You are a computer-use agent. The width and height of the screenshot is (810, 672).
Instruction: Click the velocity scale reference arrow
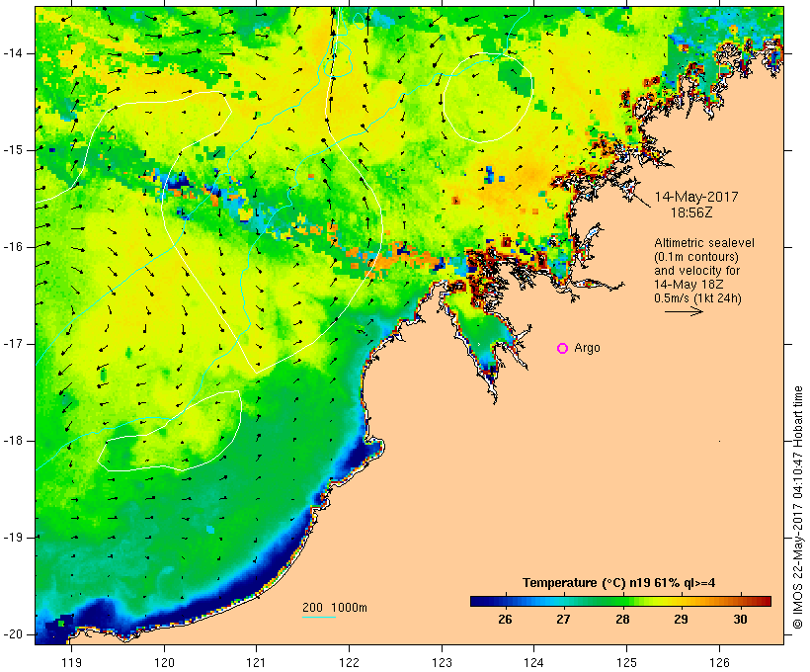[x=684, y=311]
